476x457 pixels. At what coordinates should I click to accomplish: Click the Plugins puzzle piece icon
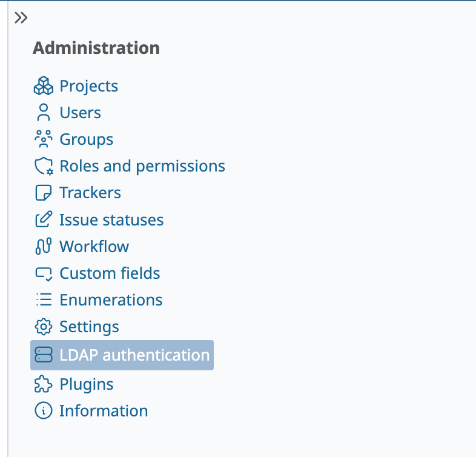tap(44, 384)
